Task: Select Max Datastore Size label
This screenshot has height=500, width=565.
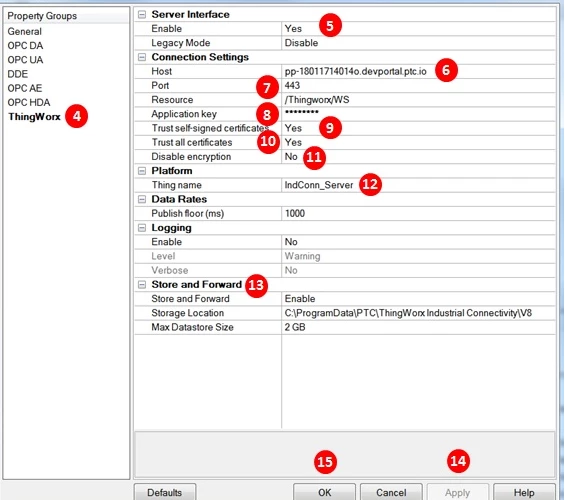Action: [x=192, y=327]
